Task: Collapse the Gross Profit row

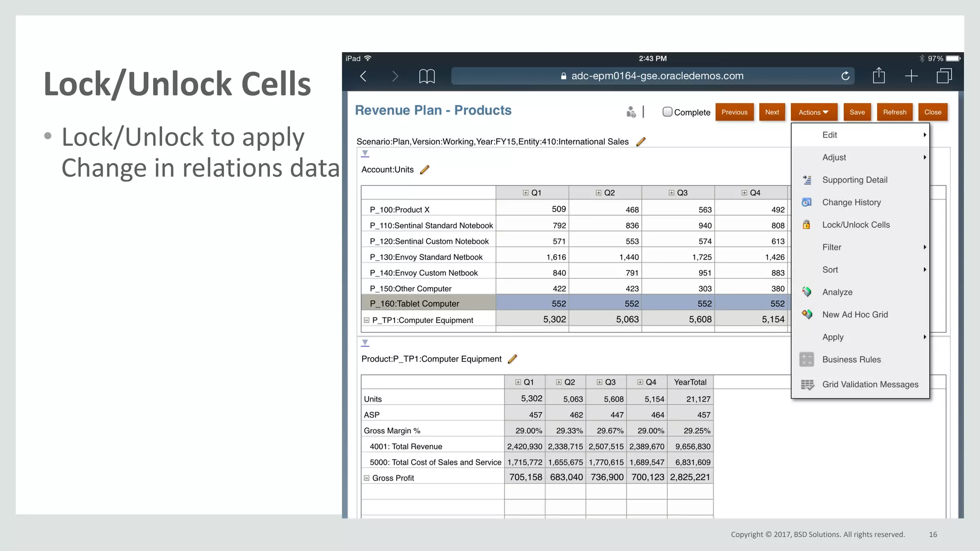Action: click(367, 478)
